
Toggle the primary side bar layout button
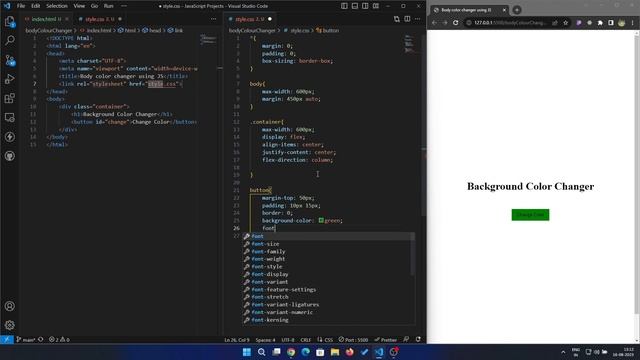click(x=344, y=6)
